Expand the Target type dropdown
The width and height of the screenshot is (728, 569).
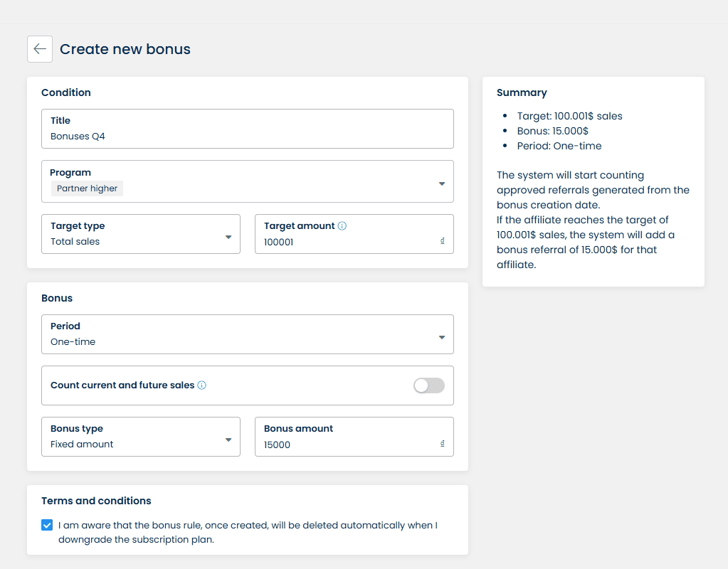point(228,237)
